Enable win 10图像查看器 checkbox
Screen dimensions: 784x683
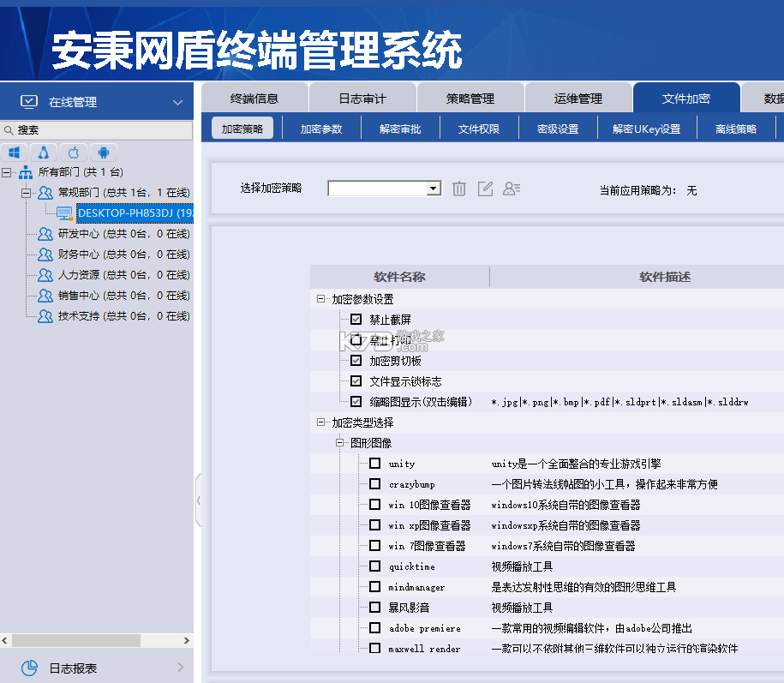[375, 504]
